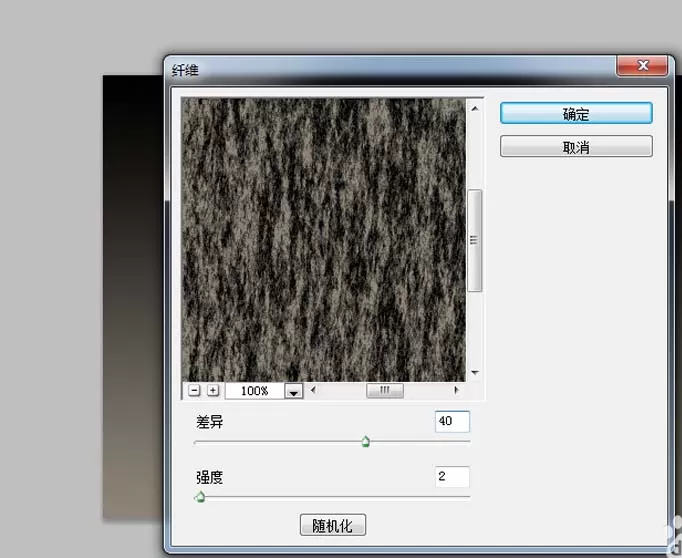Click preview vertical scrollbar up arrow

coord(475,108)
